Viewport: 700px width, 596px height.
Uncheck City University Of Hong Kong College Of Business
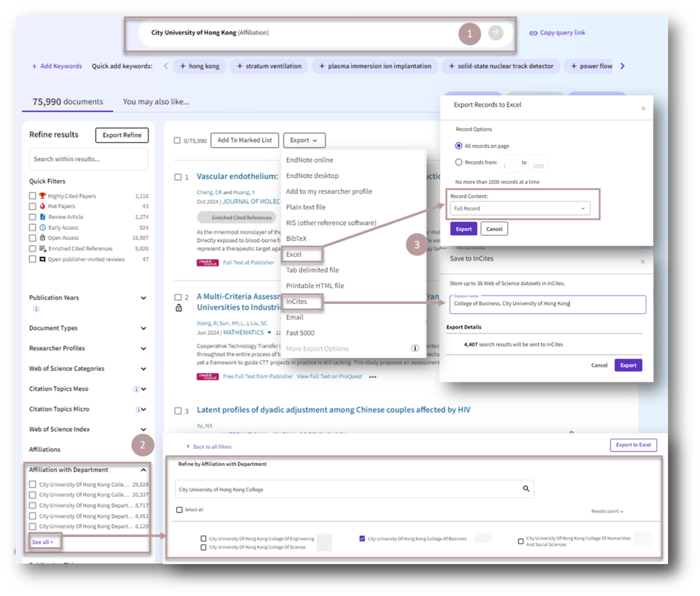(362, 539)
